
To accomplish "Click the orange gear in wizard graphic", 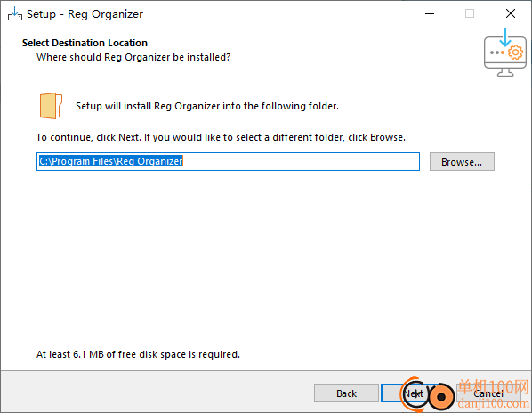I will (x=515, y=53).
